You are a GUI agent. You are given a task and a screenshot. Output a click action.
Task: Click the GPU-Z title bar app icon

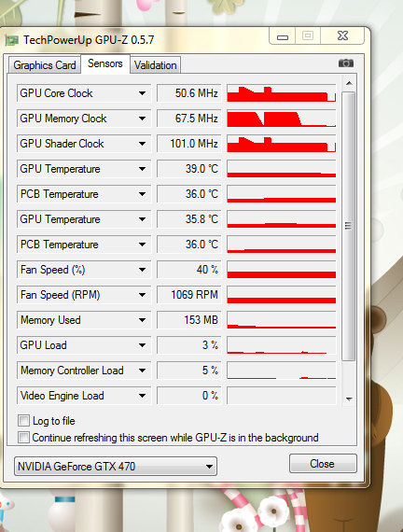pyautogui.click(x=11, y=41)
